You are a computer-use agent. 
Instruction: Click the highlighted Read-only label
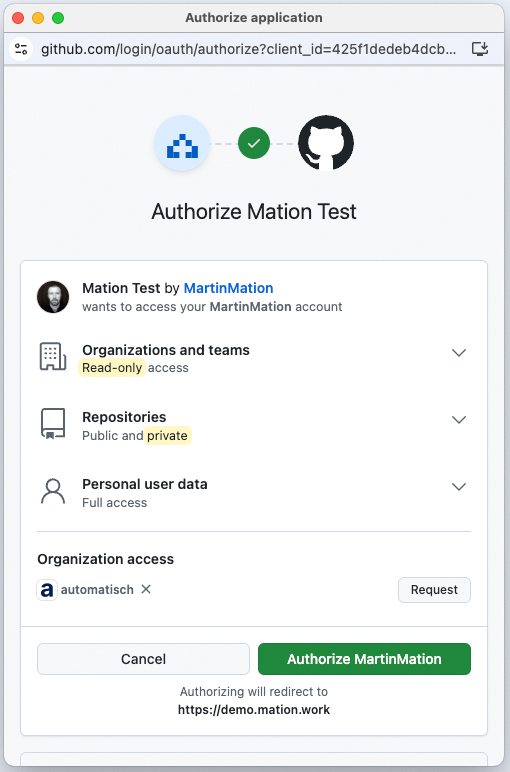tap(112, 368)
